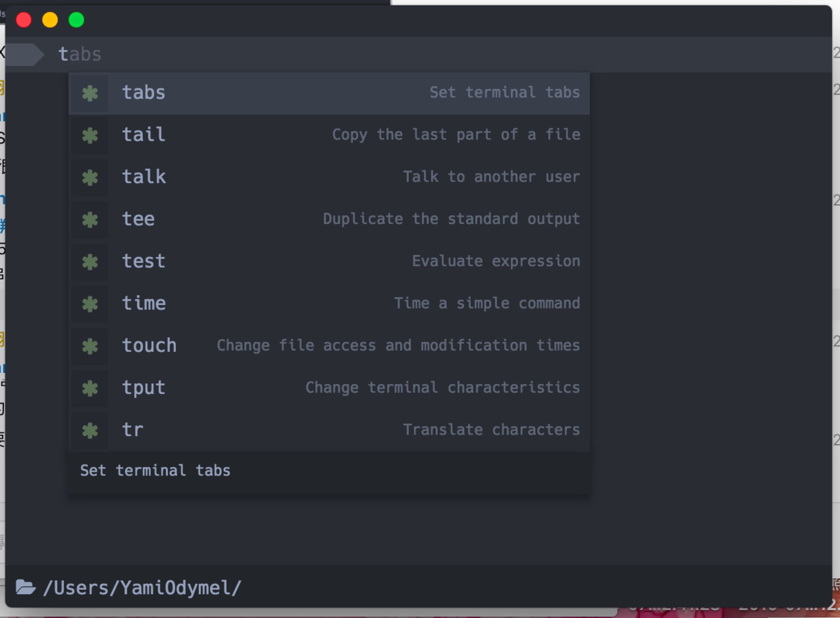Select the tabs autocomplete suggestion
840x618 pixels.
144,93
